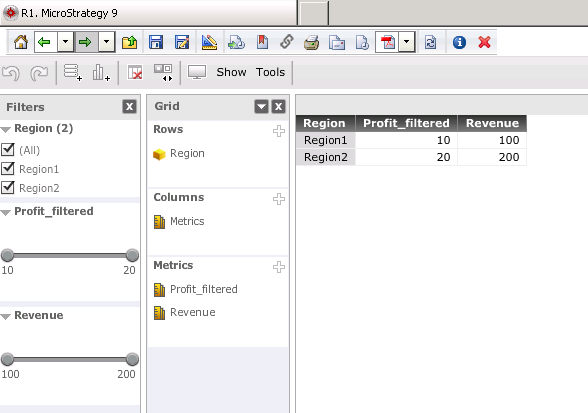
Task: Toggle the Region1 checkbox
Action: click(x=8, y=168)
